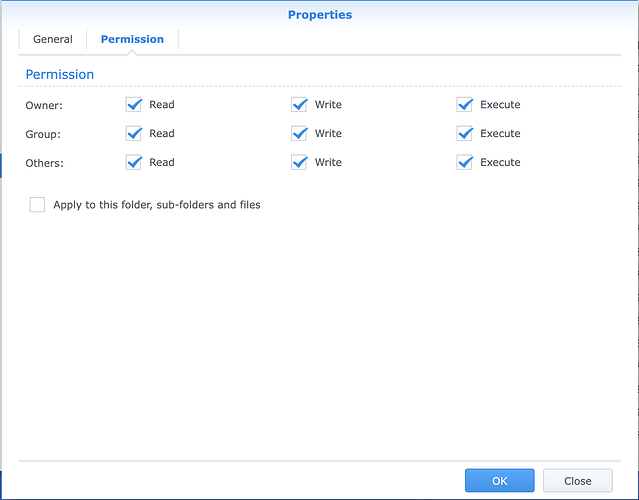The width and height of the screenshot is (639, 500).
Task: Click the Owner: label
Action: click(44, 106)
